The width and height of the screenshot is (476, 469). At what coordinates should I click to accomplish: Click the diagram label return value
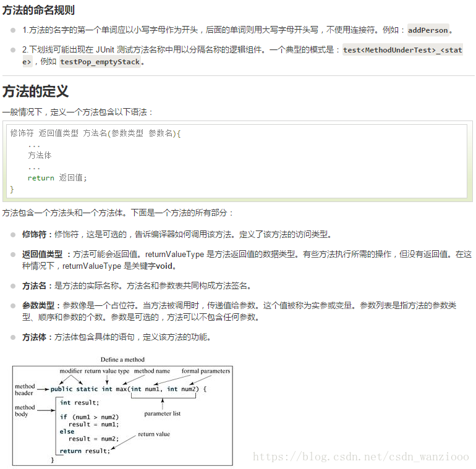154,434
